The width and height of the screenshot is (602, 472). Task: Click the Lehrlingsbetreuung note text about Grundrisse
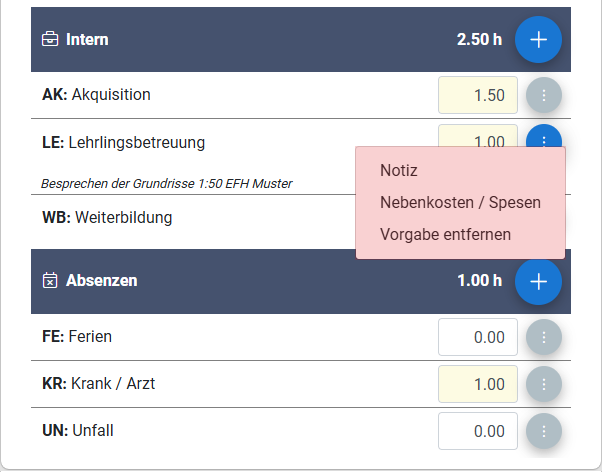point(167,184)
